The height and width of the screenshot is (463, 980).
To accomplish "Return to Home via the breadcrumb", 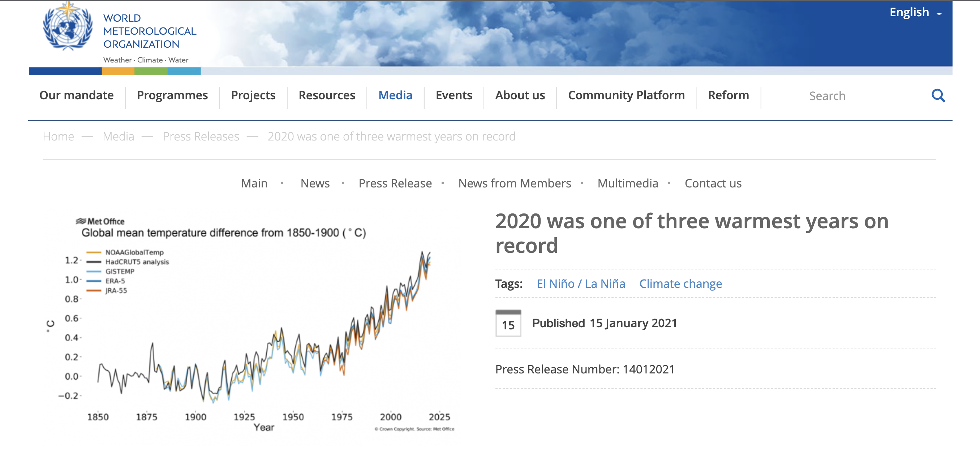I will tap(59, 137).
